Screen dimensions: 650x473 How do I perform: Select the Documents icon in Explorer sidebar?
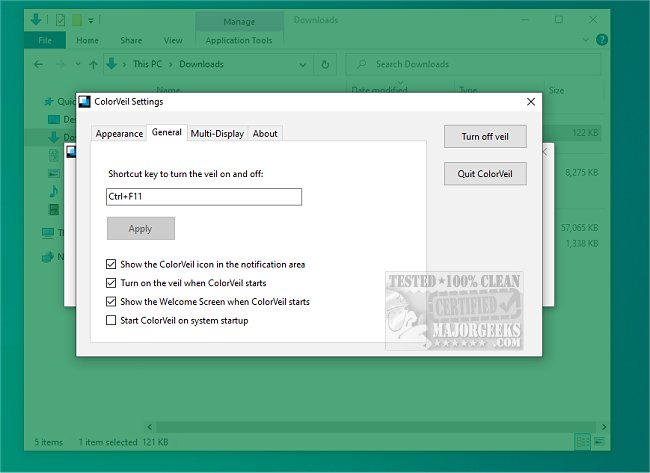(54, 155)
